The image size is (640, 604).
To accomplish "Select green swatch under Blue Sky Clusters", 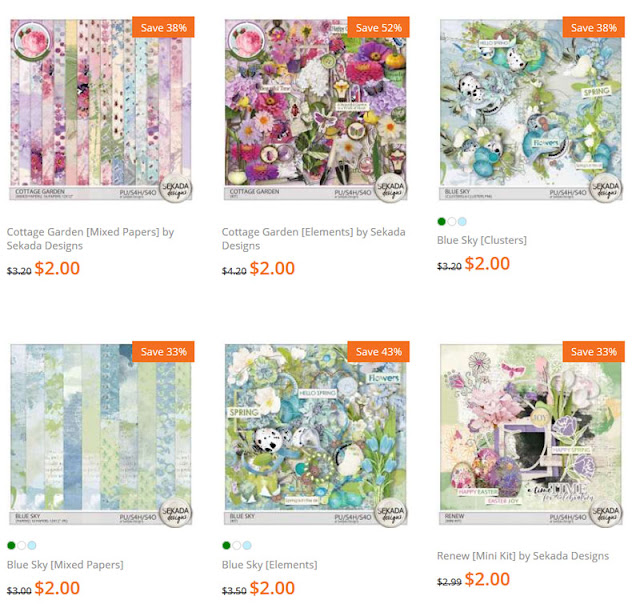I will tap(441, 222).
